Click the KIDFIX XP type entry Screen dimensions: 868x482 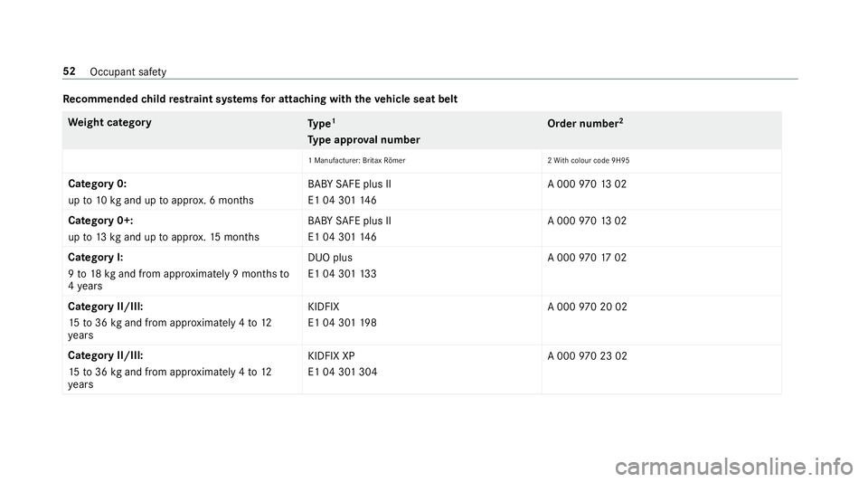pyautogui.click(x=331, y=355)
